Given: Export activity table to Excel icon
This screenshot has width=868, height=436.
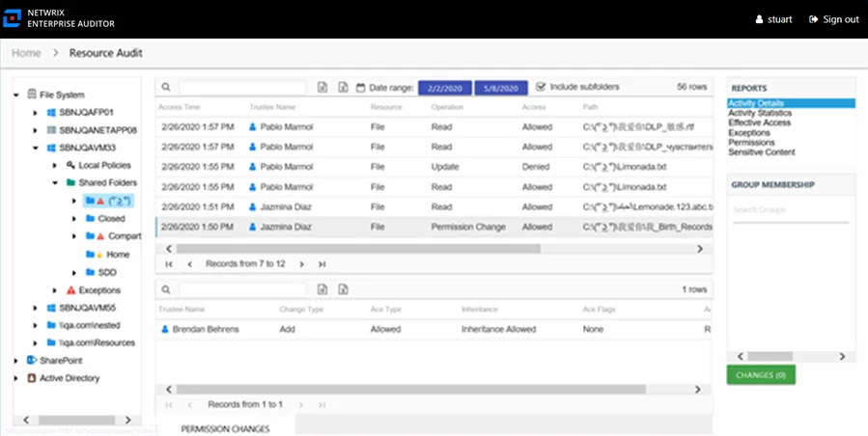Looking at the screenshot, I should click(343, 88).
